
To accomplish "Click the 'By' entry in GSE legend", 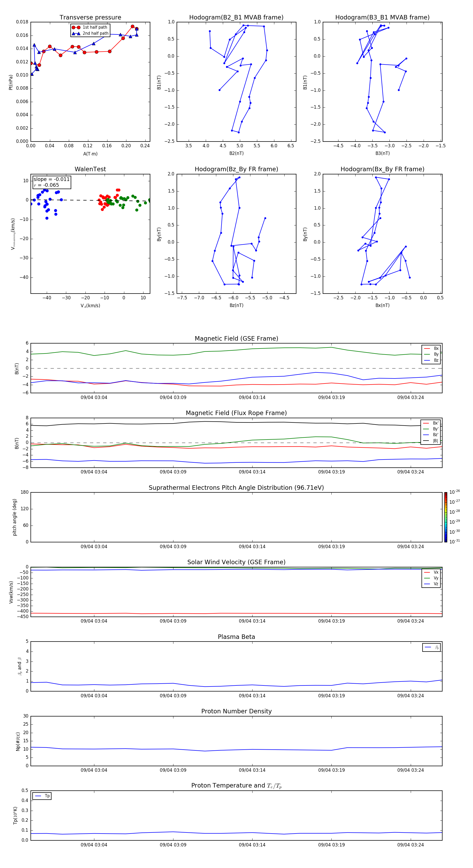I will [x=431, y=354].
